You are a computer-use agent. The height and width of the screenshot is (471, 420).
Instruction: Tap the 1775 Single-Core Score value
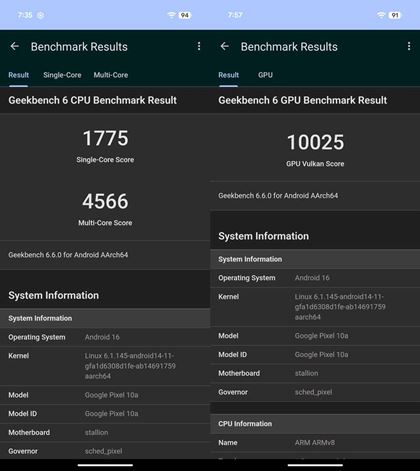(105, 138)
